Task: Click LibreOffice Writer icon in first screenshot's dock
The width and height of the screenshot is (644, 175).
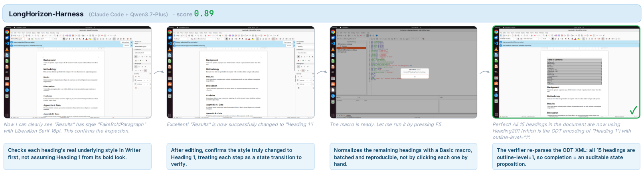Action: pos(7,55)
